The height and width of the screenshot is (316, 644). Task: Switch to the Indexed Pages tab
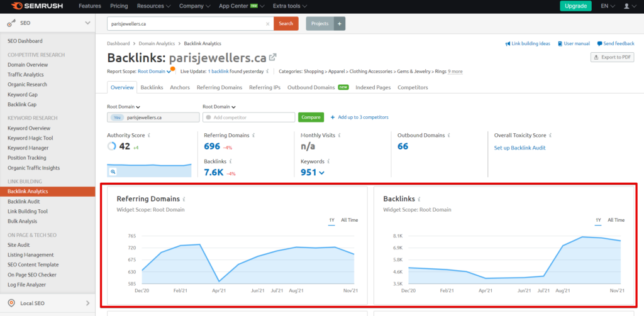(373, 87)
